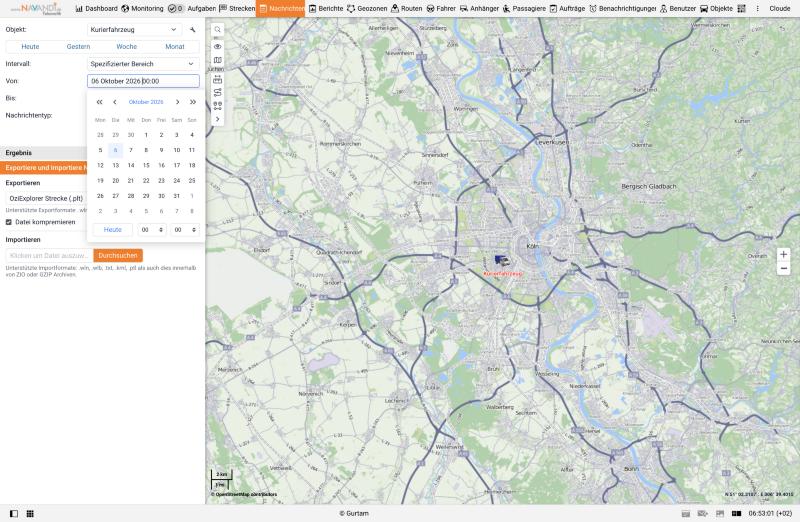Open the Benutzer tab
The height and width of the screenshot is (522, 800).
pyautogui.click(x=678, y=9)
